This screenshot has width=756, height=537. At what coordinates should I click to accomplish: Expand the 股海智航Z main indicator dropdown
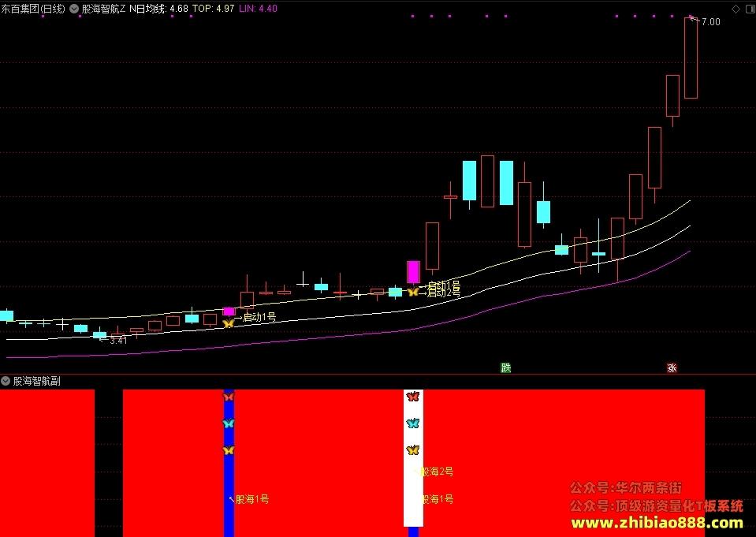[74, 9]
